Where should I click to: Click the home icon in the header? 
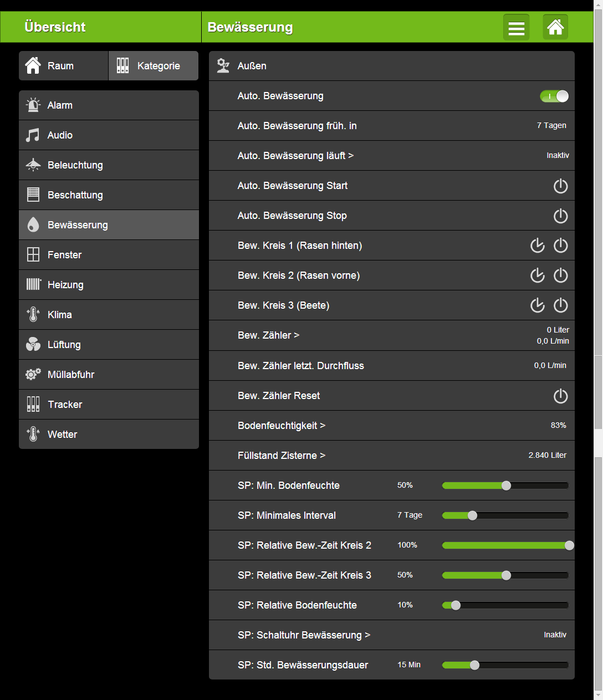click(x=555, y=27)
